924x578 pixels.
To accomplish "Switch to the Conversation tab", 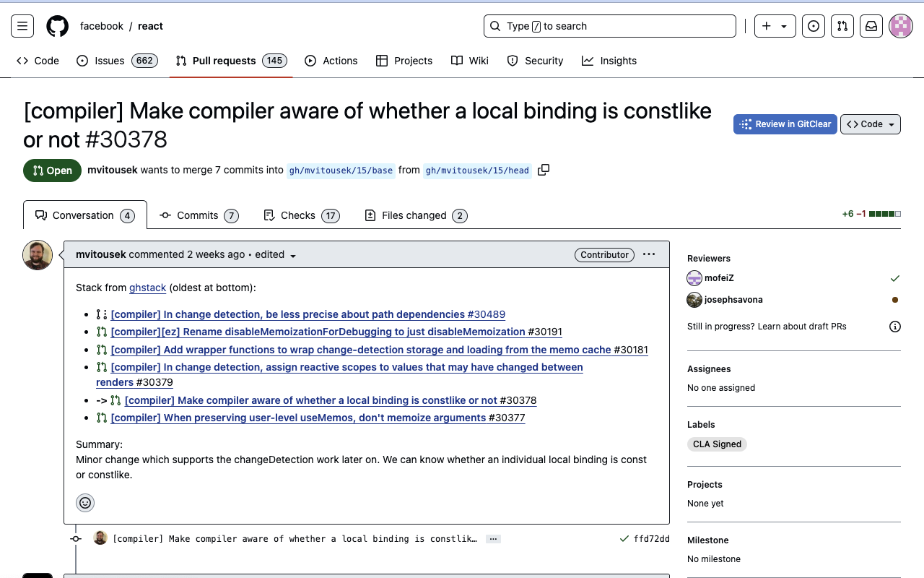I will pos(85,215).
